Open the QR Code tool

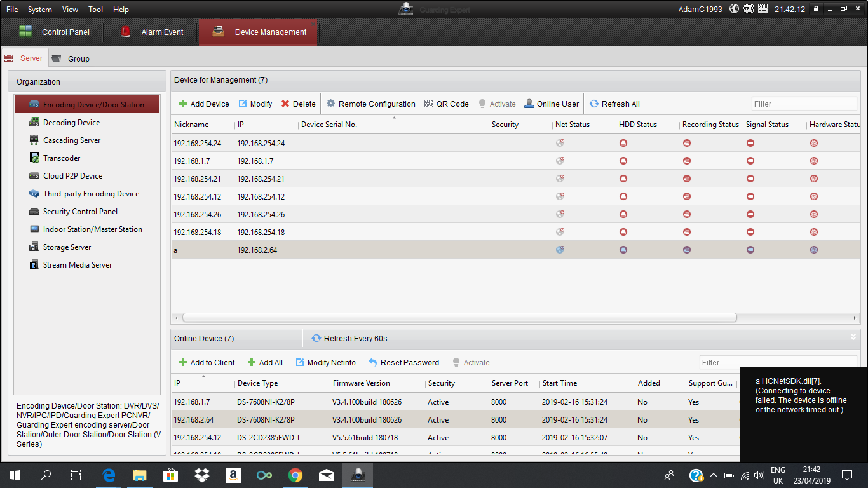[446, 104]
